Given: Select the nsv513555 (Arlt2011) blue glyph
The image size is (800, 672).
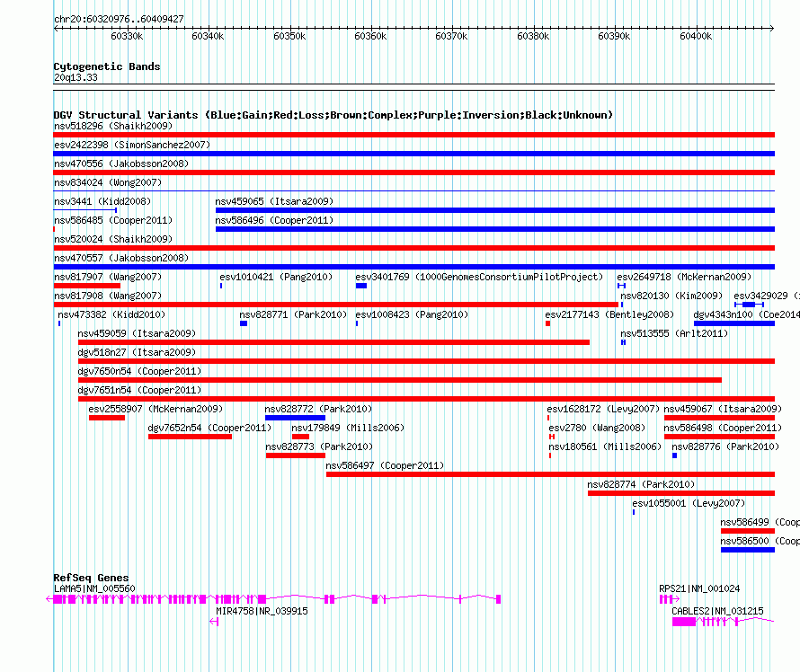Looking at the screenshot, I should [x=624, y=342].
